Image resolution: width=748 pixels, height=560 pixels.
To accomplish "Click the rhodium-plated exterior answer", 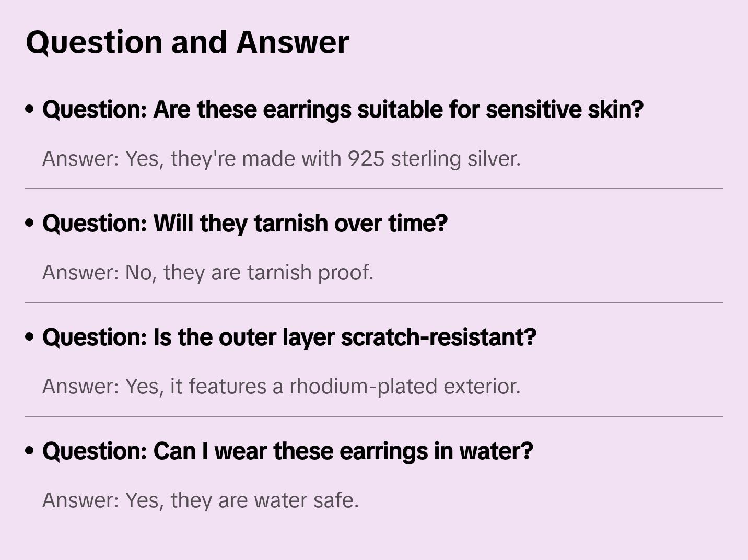I will 282,387.
